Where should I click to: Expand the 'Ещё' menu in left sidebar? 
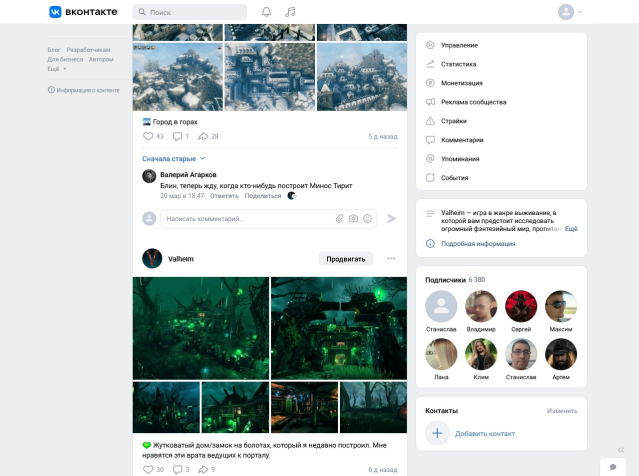(57, 69)
